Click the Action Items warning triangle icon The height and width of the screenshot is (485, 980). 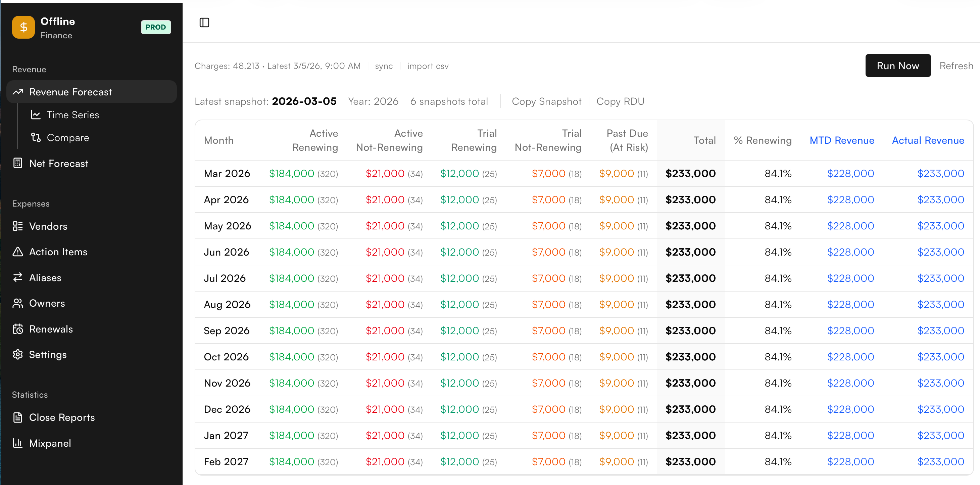tap(17, 252)
